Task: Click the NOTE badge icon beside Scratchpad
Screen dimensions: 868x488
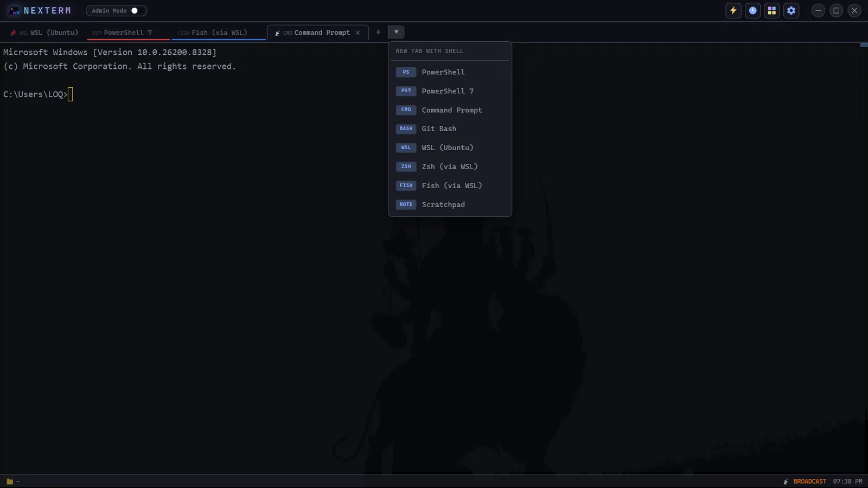Action: click(x=406, y=204)
